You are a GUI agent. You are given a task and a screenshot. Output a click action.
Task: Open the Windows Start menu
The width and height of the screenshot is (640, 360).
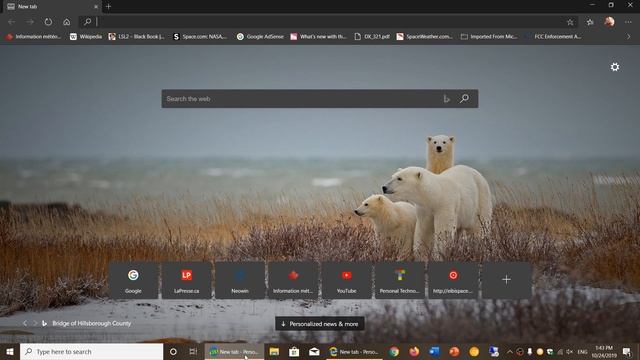coord(10,352)
